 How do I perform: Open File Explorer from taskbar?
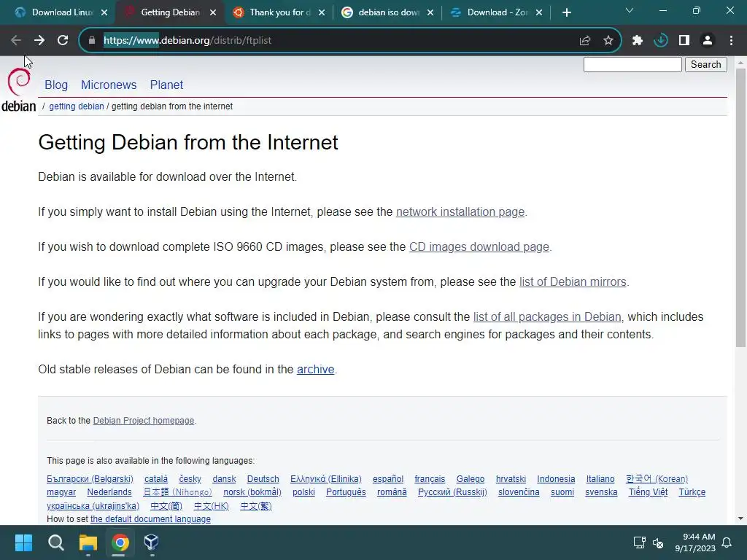tap(88, 542)
